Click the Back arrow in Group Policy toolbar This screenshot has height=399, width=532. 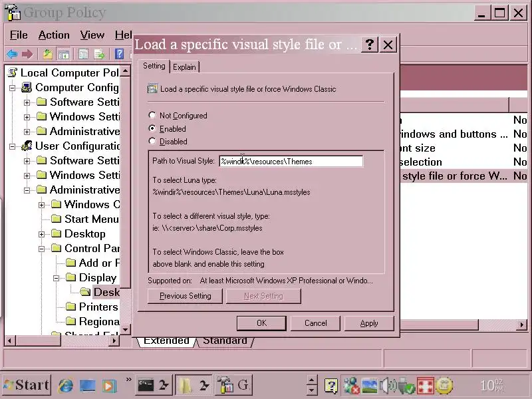click(11, 54)
